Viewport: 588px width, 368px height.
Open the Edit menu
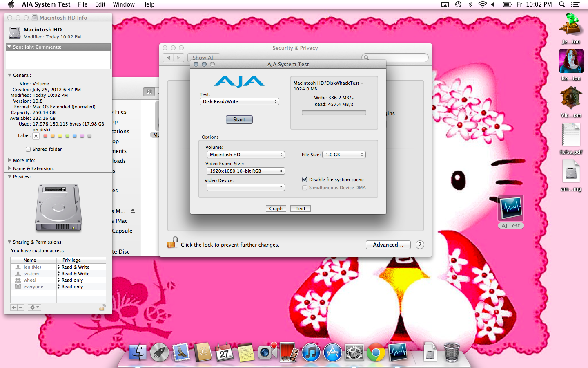[x=100, y=4]
